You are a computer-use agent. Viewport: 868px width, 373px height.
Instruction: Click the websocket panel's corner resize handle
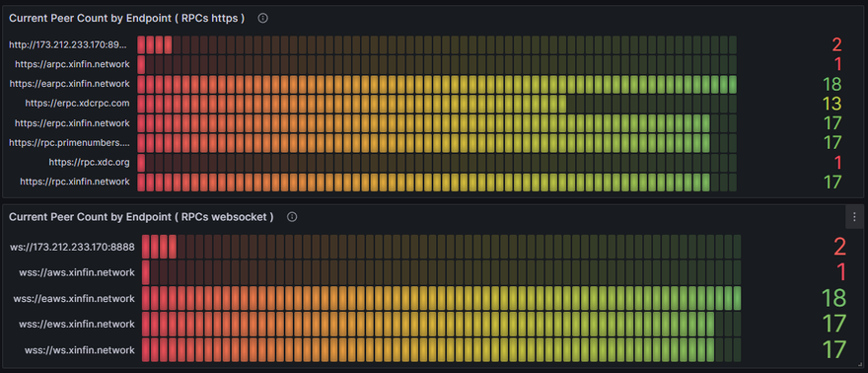(860, 363)
